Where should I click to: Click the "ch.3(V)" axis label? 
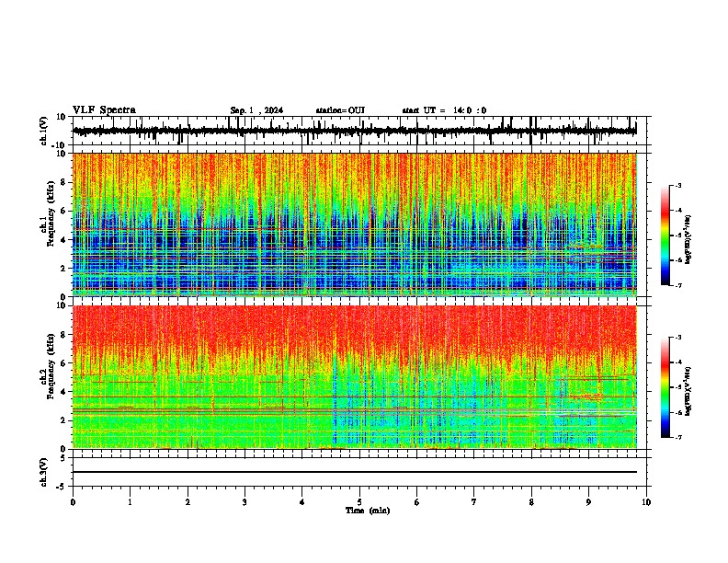click(x=44, y=472)
